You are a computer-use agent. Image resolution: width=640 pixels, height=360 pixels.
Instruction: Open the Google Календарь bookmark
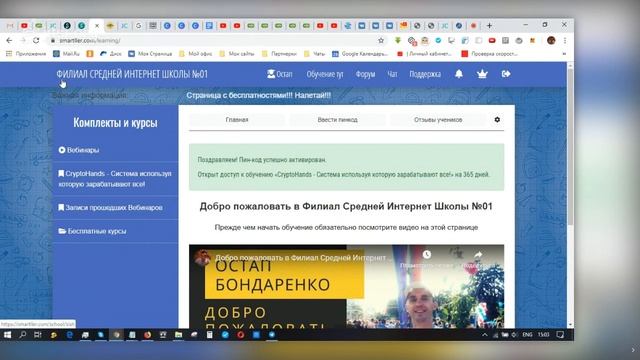point(360,53)
